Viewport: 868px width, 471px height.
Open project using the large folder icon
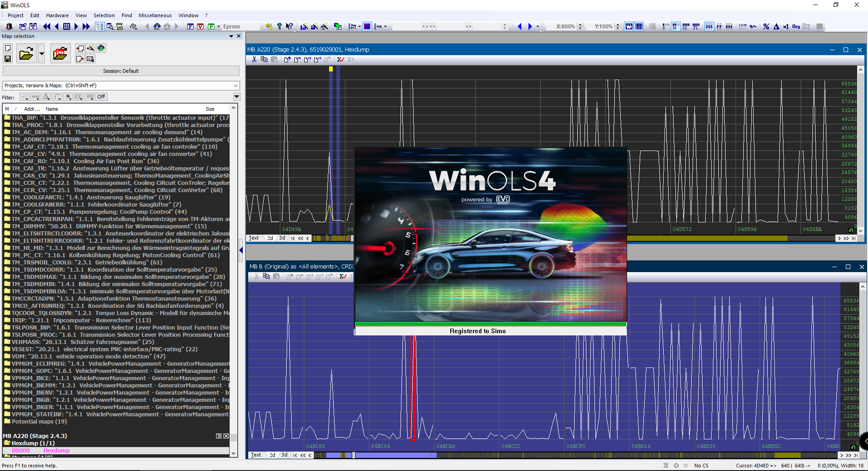coord(26,54)
